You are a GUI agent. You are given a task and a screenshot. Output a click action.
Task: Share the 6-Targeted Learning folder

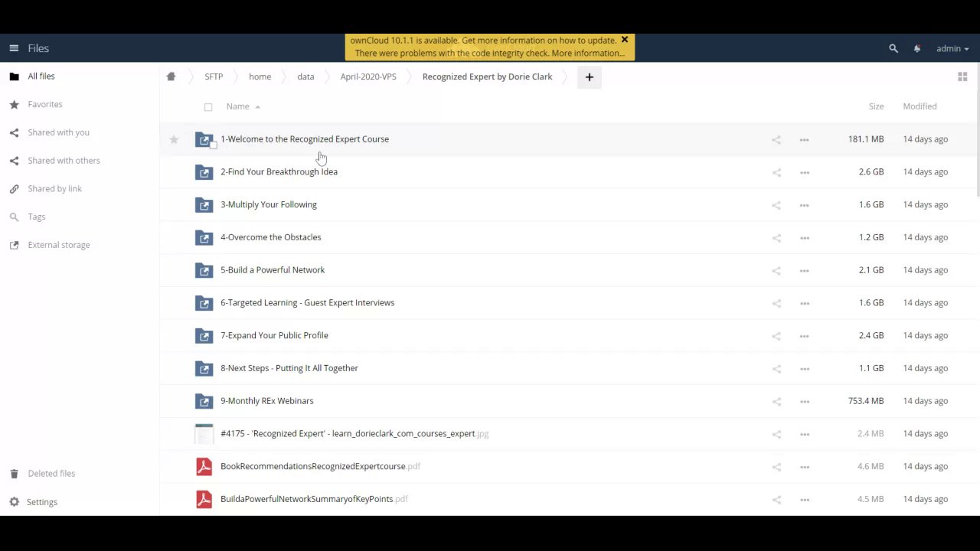(776, 303)
